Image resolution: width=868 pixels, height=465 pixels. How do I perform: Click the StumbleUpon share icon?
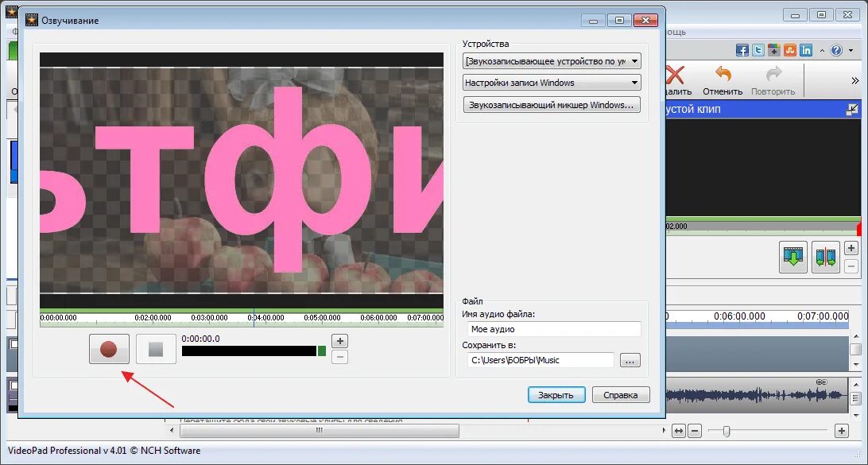790,50
